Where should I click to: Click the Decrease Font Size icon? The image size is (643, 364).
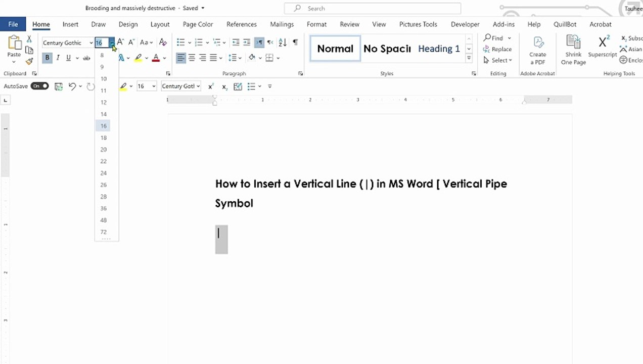tap(131, 42)
